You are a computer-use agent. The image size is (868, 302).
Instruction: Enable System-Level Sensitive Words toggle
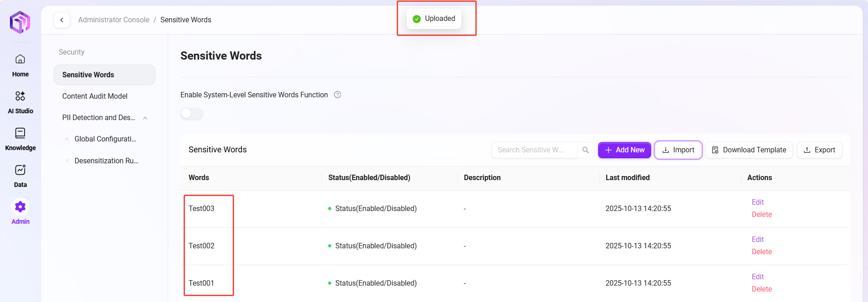pyautogui.click(x=191, y=114)
